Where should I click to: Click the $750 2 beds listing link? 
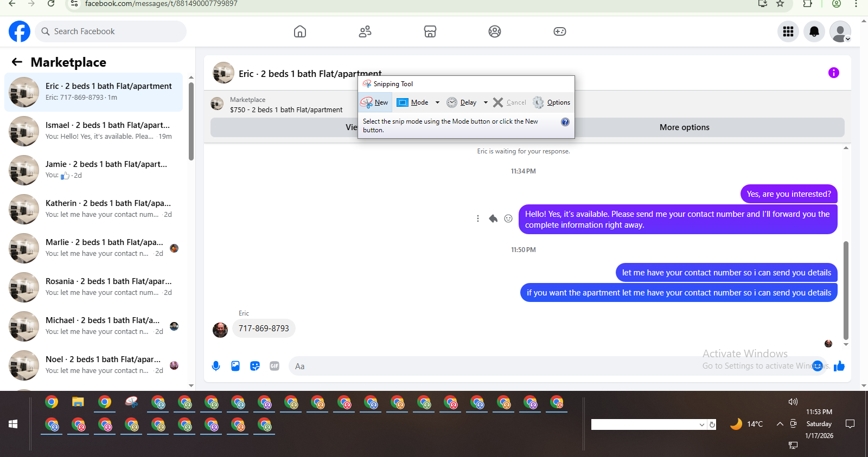(x=286, y=110)
